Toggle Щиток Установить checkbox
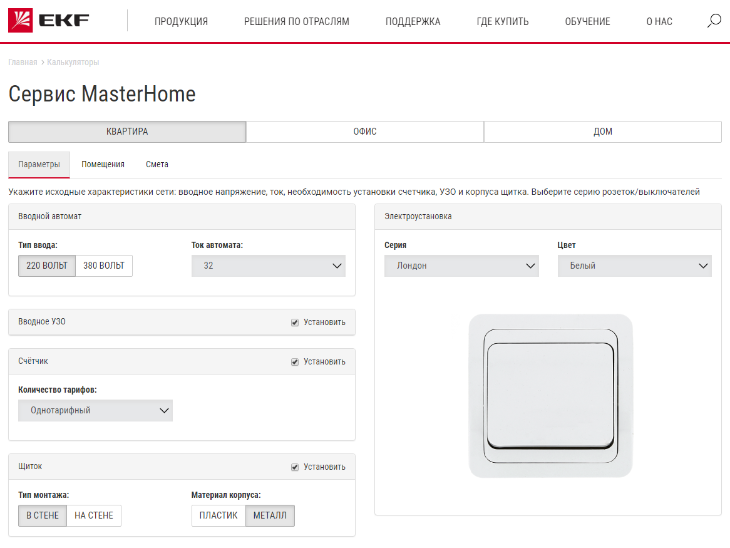 click(295, 467)
